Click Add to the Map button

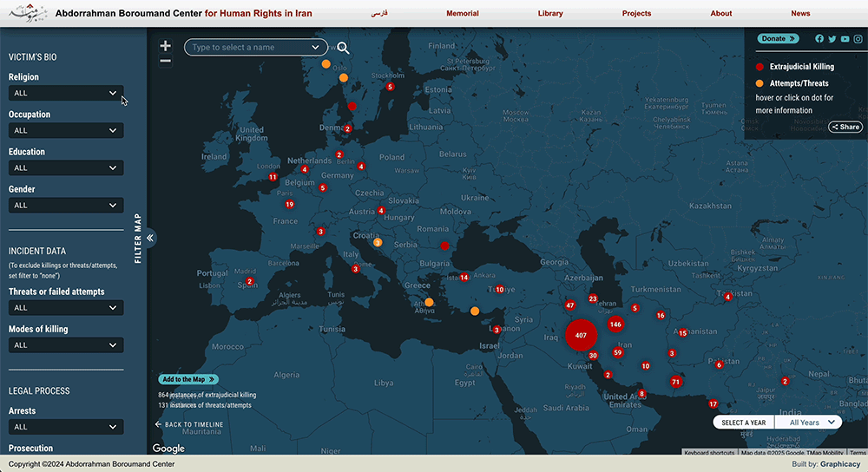click(x=188, y=379)
